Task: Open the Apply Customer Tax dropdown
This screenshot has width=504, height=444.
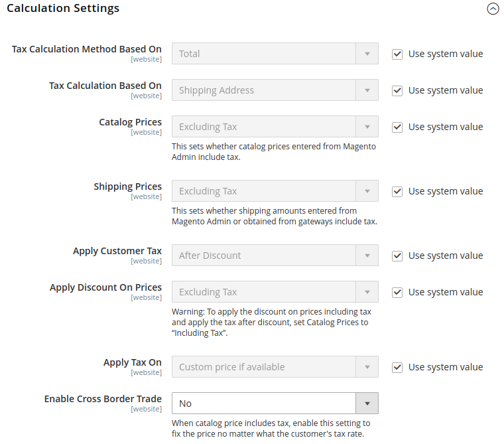Action: (264, 256)
